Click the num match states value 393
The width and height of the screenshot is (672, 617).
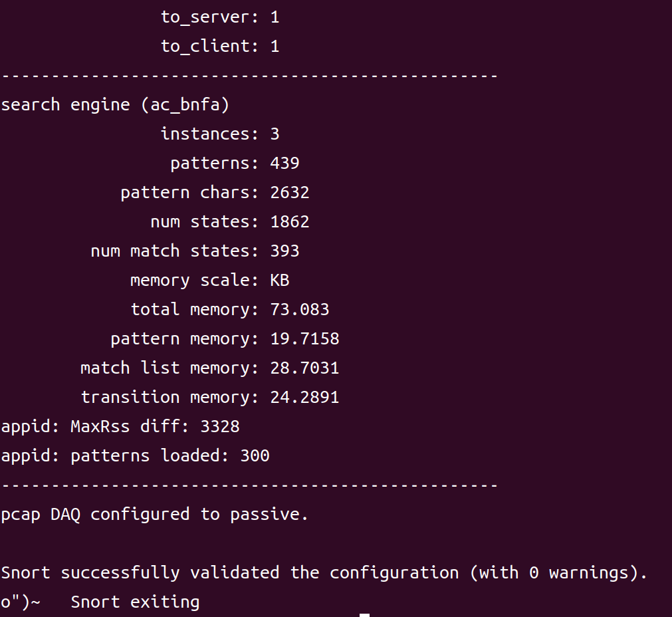284,251
